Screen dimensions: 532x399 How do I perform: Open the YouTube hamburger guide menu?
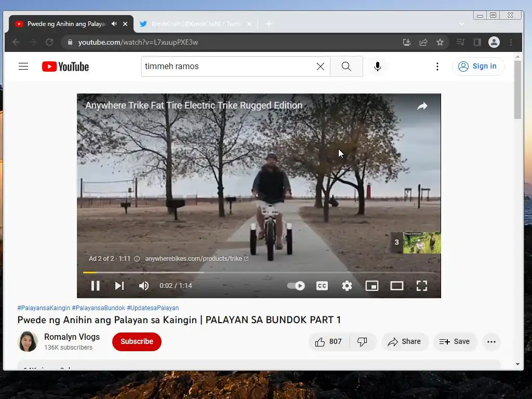coord(23,66)
